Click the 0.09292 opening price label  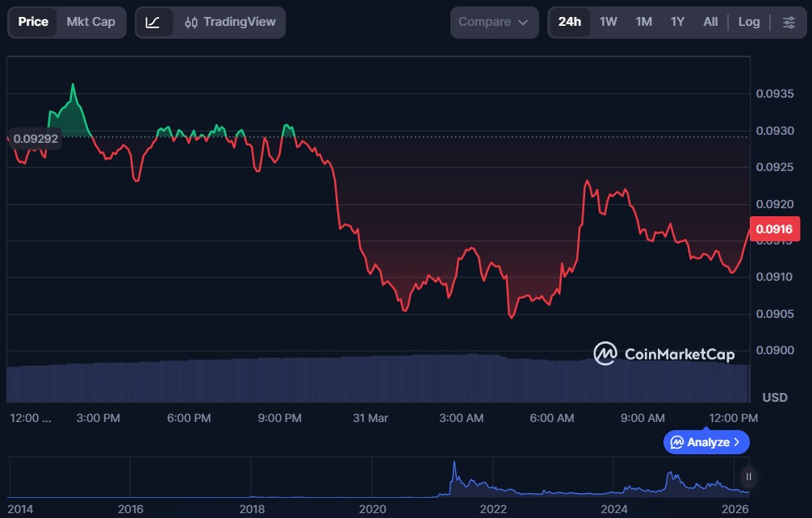click(x=36, y=138)
